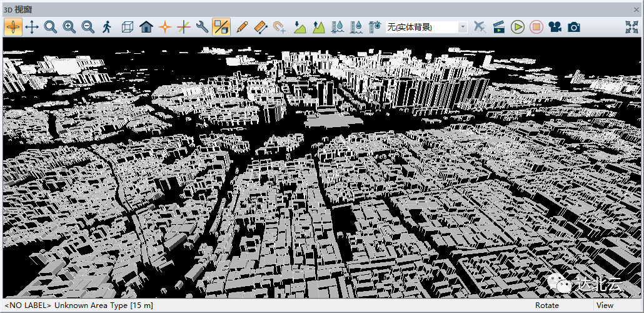This screenshot has height=313, width=644.
Task: Select the plain magnifier zoom tool
Action: tap(51, 27)
